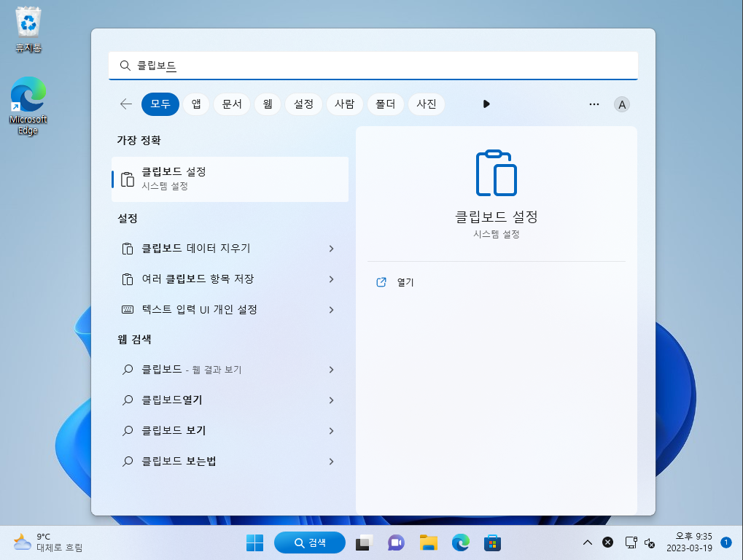Open File Explorer from the taskbar
Image resolution: width=743 pixels, height=560 pixels.
[x=428, y=543]
